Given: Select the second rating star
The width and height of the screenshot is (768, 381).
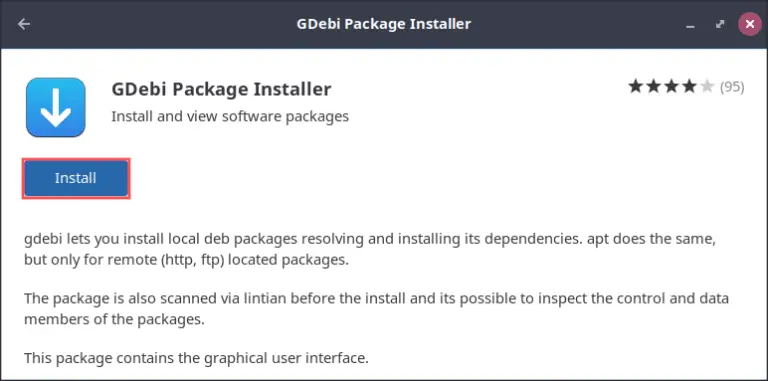Looking at the screenshot, I should tap(654, 87).
